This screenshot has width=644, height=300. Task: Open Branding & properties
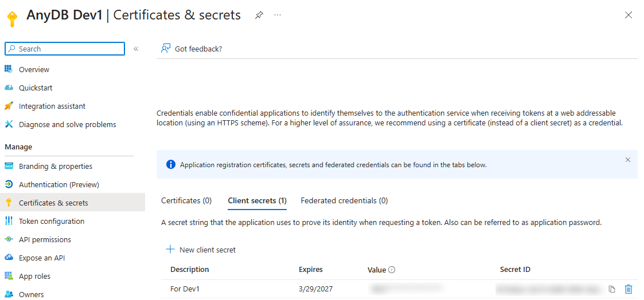click(56, 167)
